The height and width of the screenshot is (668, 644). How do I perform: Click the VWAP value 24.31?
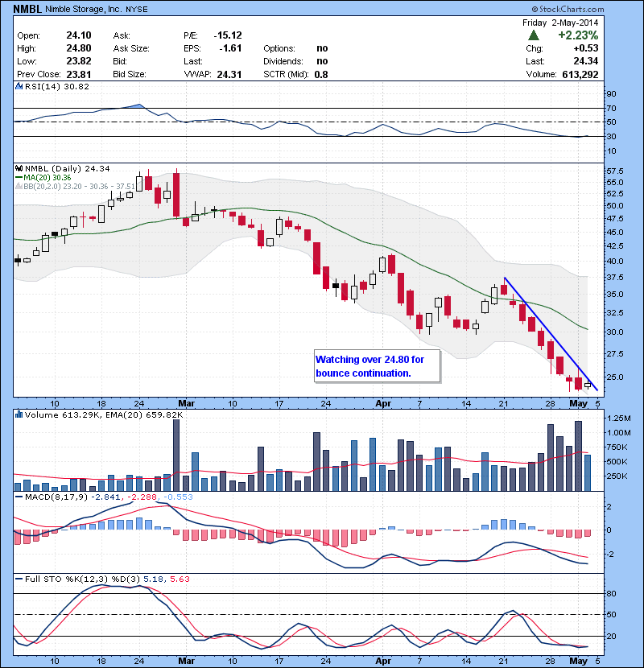point(229,74)
